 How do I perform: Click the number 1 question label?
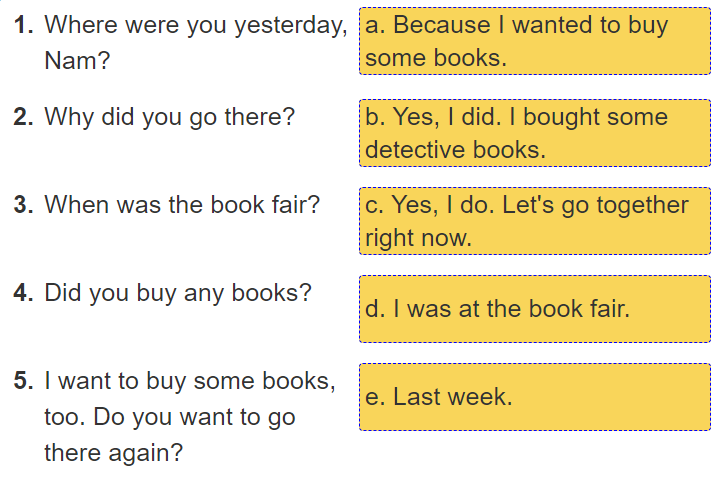coord(25,26)
